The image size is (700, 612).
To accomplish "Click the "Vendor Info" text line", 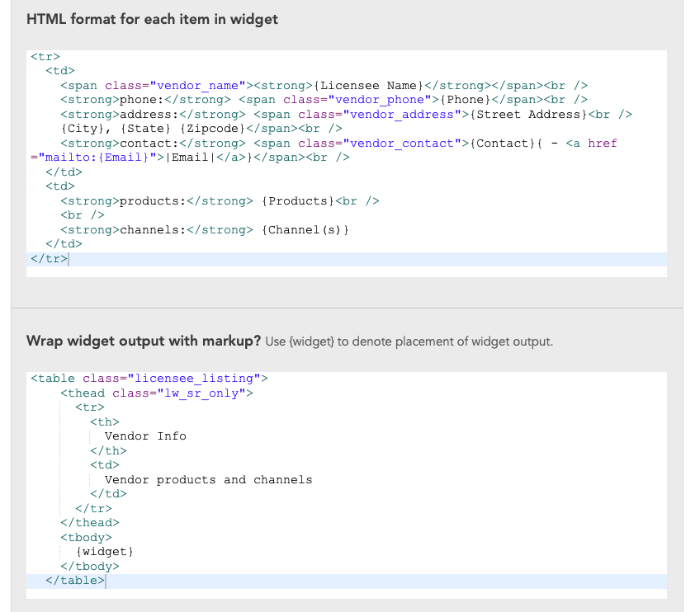I will point(145,436).
